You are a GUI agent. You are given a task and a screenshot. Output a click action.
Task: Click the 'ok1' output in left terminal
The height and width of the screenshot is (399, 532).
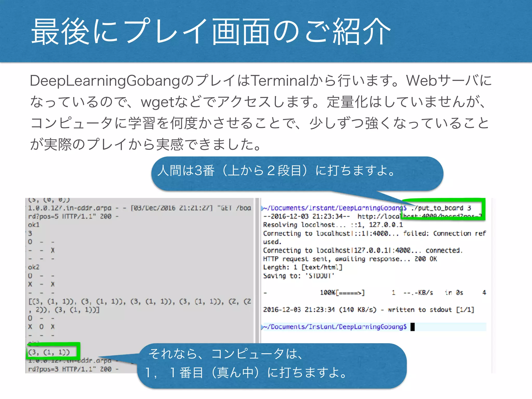(34, 225)
